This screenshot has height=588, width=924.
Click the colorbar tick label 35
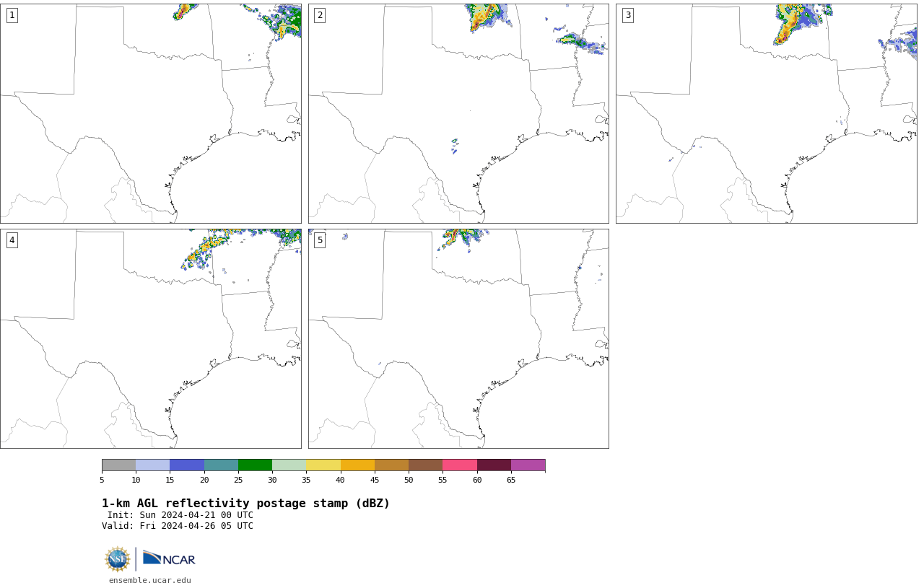coord(306,481)
